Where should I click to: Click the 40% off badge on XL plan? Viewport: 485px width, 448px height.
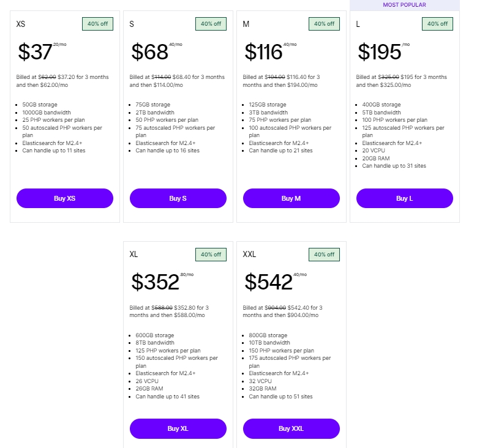(x=211, y=254)
